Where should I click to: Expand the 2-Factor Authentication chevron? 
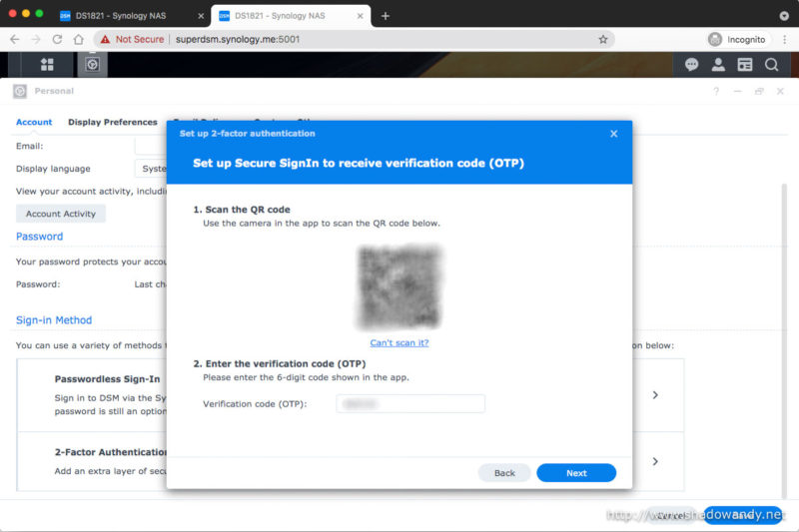pyautogui.click(x=655, y=461)
